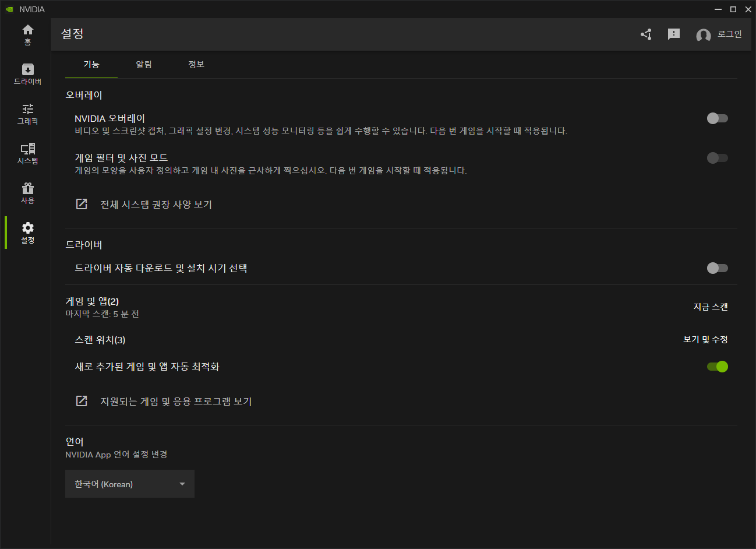Switch to the 정보 tab
This screenshot has height=549, width=756.
click(x=196, y=65)
